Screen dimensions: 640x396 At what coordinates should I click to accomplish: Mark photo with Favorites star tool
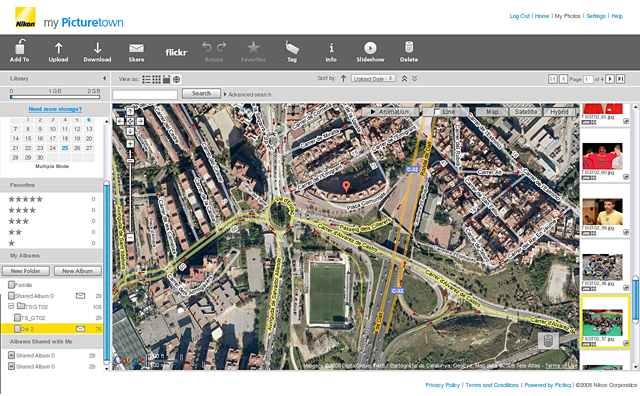(x=253, y=51)
